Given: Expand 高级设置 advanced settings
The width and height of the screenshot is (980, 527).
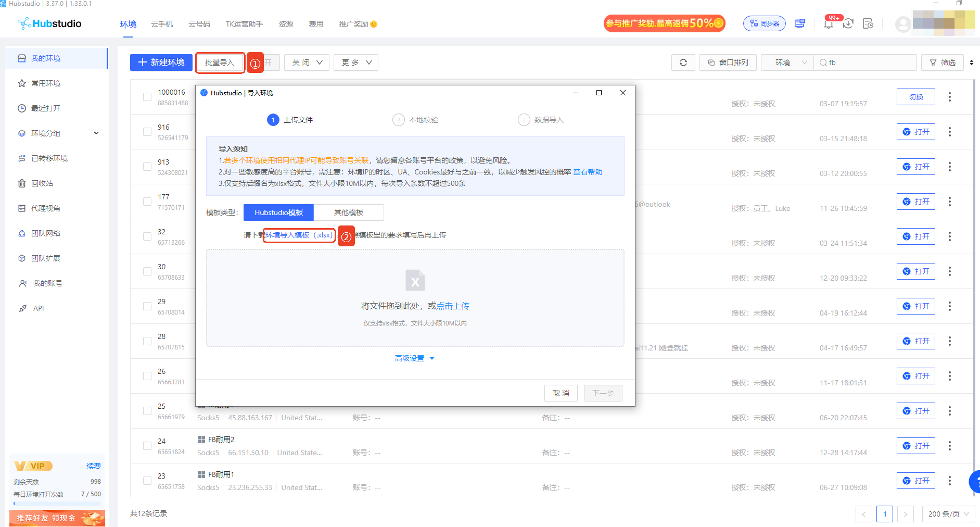Looking at the screenshot, I should [415, 358].
